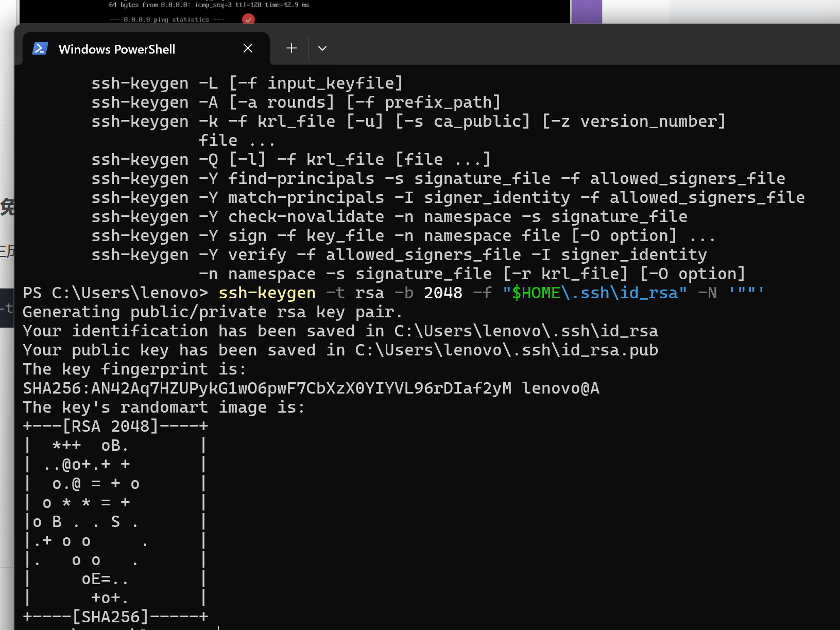This screenshot has height=630, width=840.
Task: Open a new terminal tab
Action: tap(292, 48)
